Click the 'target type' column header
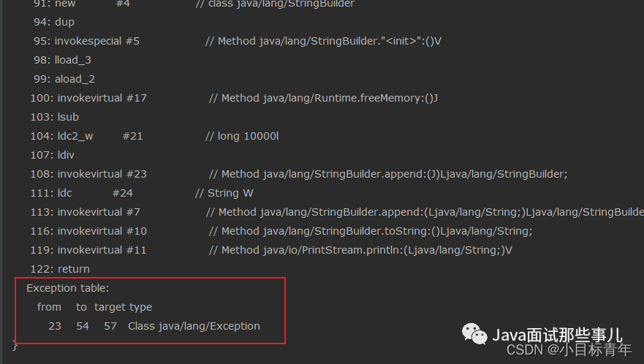Screen dimensions: 644x364 point(124,307)
